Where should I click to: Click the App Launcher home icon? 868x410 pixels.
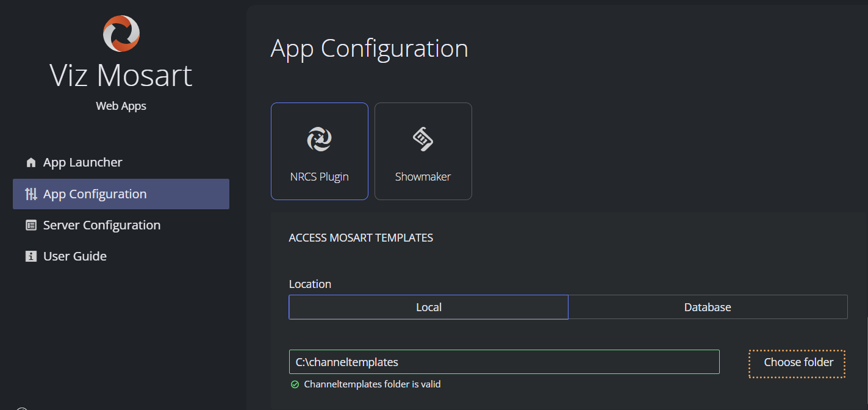coord(31,162)
